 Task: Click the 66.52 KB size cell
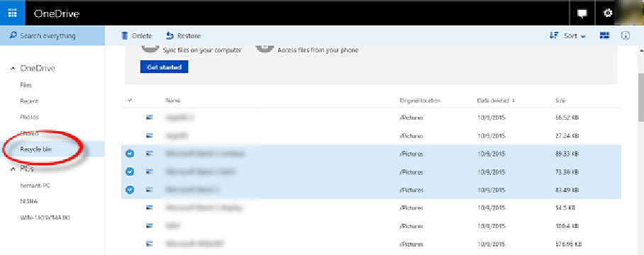(x=567, y=118)
